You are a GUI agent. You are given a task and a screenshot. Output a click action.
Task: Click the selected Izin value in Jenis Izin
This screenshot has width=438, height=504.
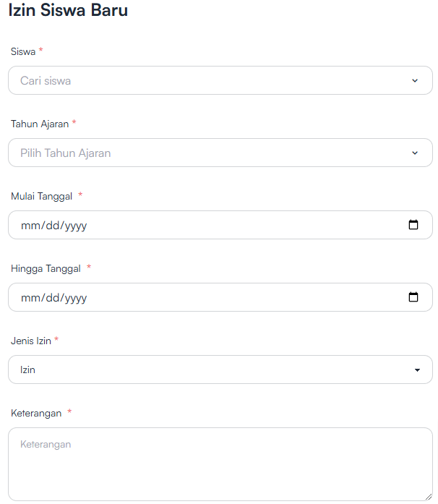point(27,370)
